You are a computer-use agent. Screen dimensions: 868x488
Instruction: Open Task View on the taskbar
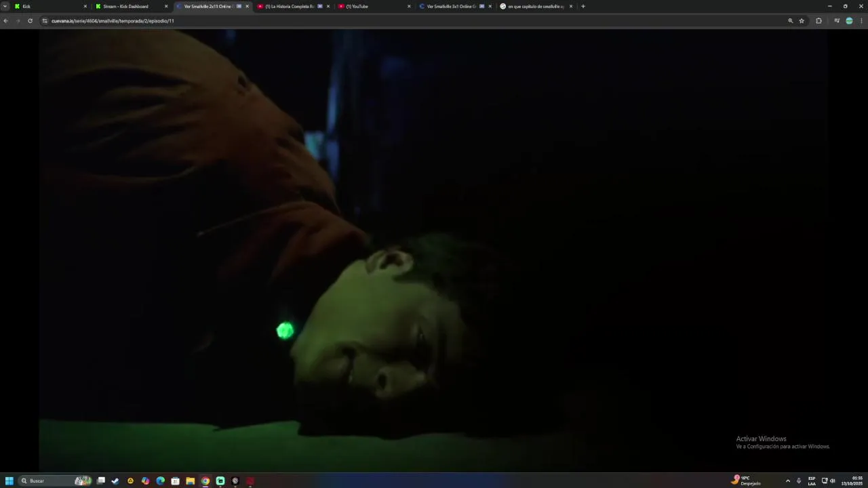(101, 481)
